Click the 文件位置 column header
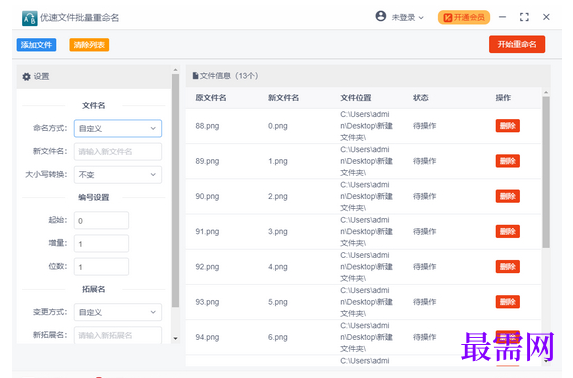Image resolution: width=573 pixels, height=378 pixels. 356,98
